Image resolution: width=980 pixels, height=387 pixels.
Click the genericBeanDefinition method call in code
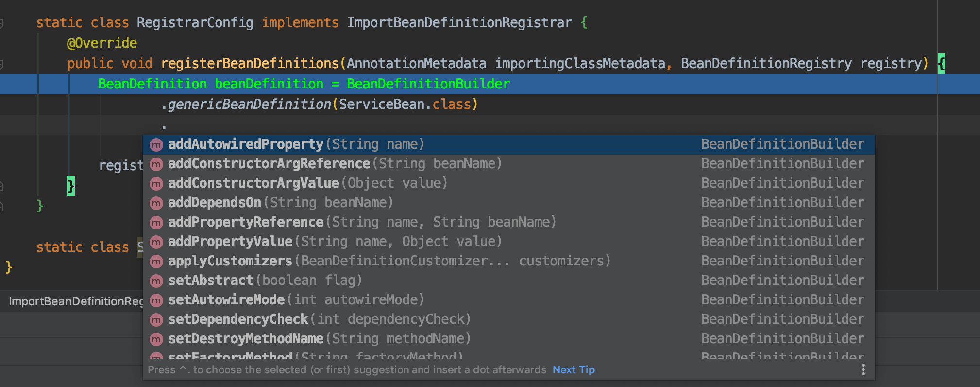pyautogui.click(x=249, y=105)
